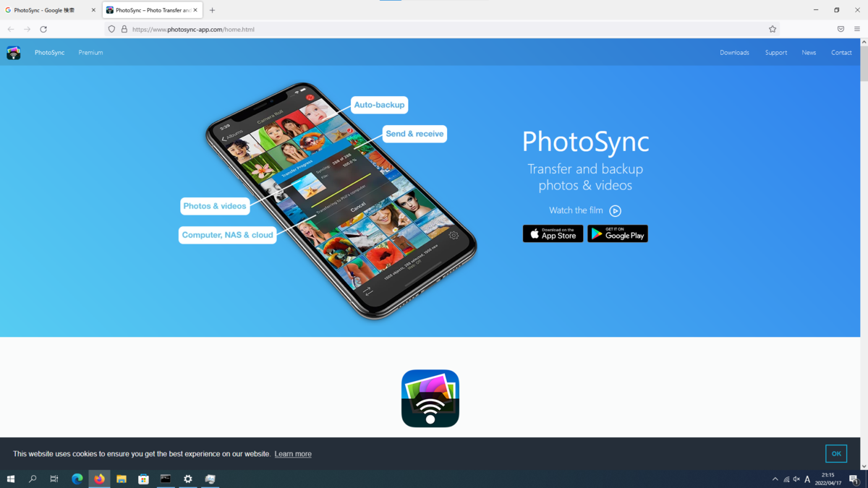Click the PhotoSync hero title
The height and width of the screenshot is (488, 868).
pos(586,141)
